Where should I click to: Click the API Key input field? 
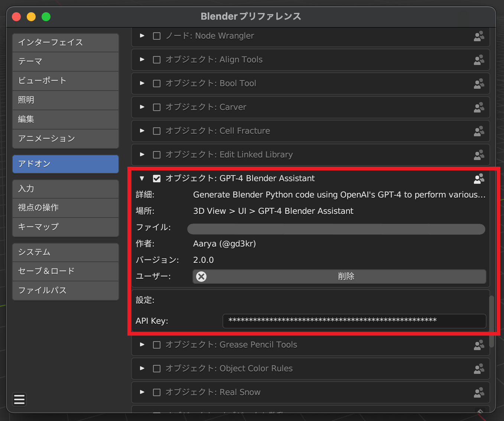pyautogui.click(x=354, y=321)
